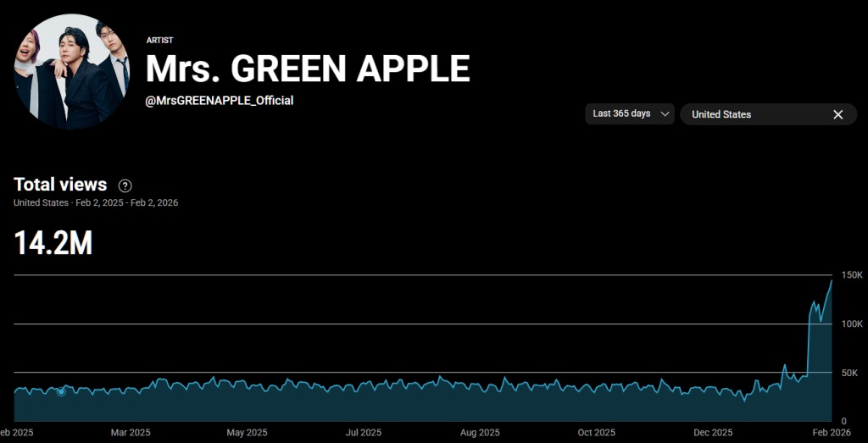Image resolution: width=868 pixels, height=443 pixels.
Task: Click the Dec 2025 axis label
Action: pos(712,433)
